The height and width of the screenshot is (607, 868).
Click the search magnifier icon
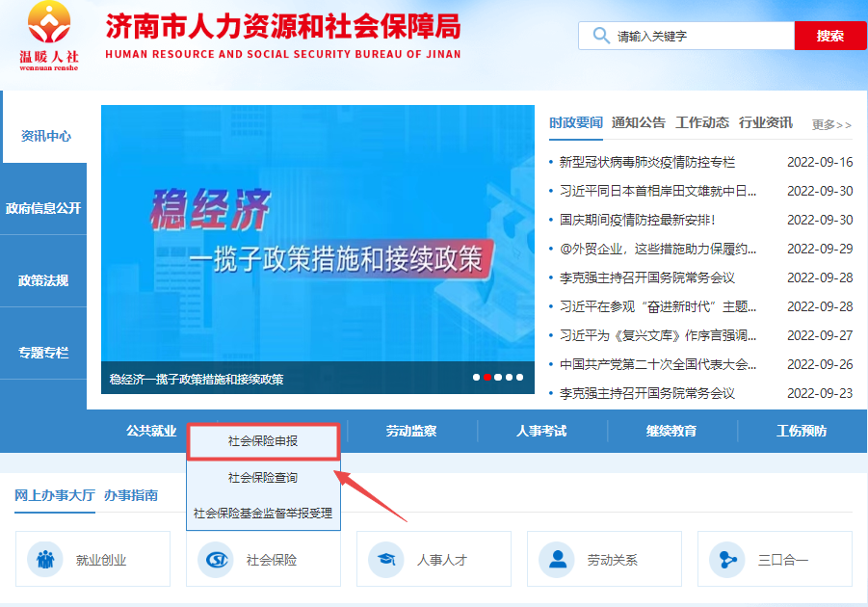601,36
